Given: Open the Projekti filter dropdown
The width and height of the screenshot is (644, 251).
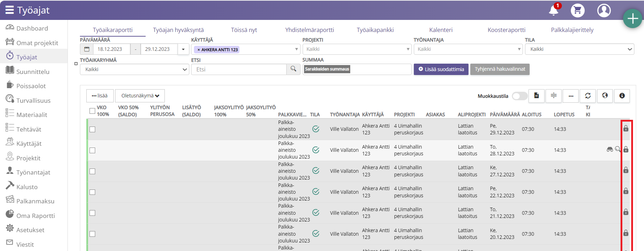Looking at the screenshot, I should point(357,49).
